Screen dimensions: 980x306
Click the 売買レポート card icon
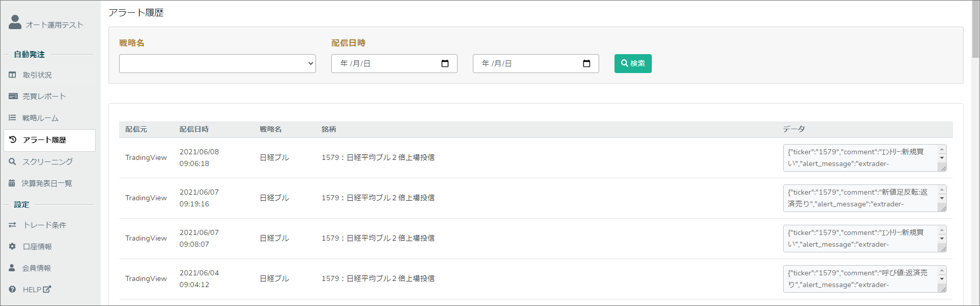[x=13, y=96]
